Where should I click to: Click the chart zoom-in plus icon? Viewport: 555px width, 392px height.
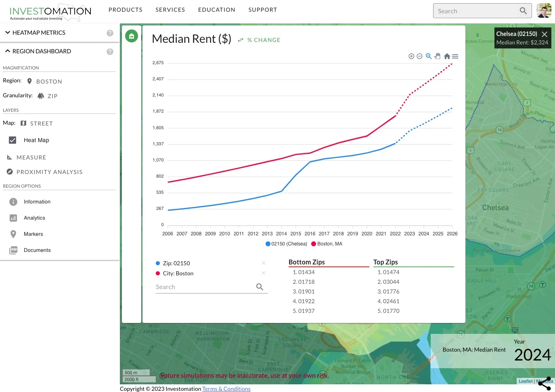411,56
